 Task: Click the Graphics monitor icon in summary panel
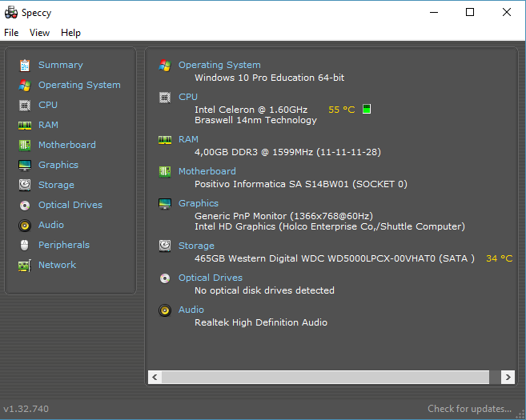165,203
